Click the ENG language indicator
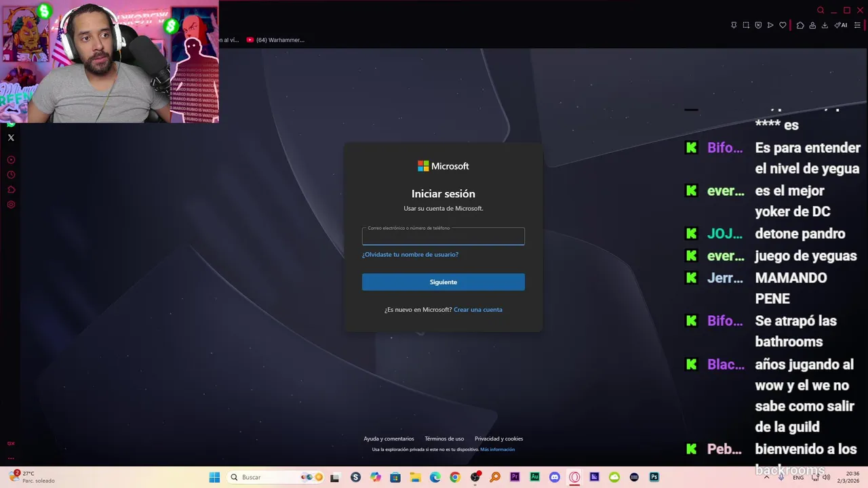This screenshot has height=488, width=868. [798, 477]
